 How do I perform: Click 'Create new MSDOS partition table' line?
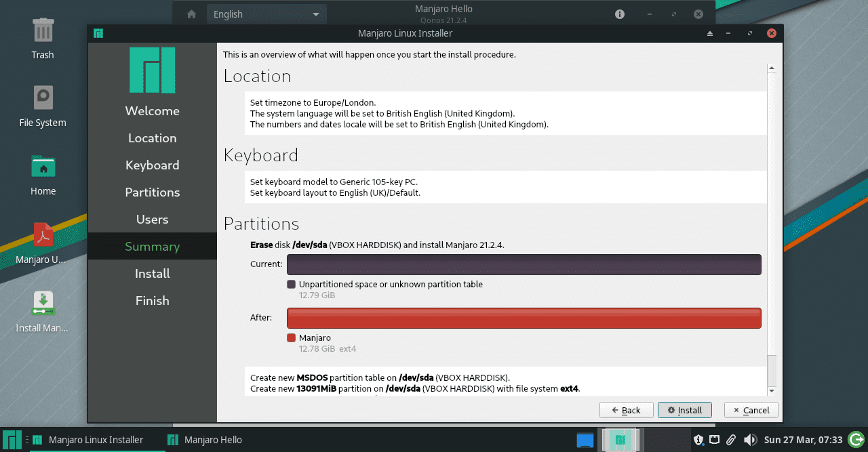[x=380, y=377]
